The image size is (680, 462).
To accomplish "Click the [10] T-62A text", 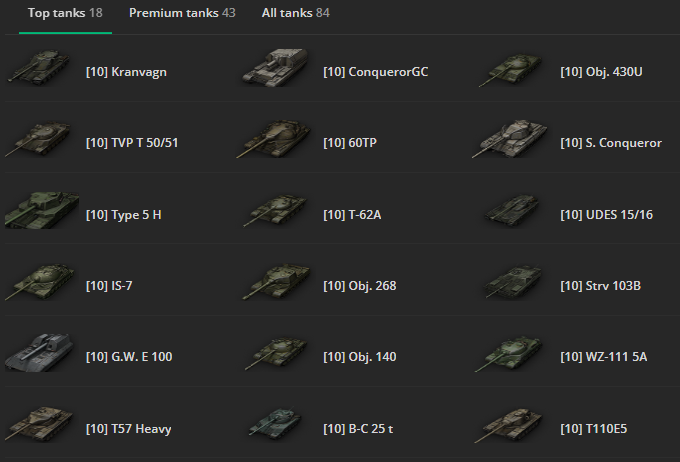I will [352, 215].
